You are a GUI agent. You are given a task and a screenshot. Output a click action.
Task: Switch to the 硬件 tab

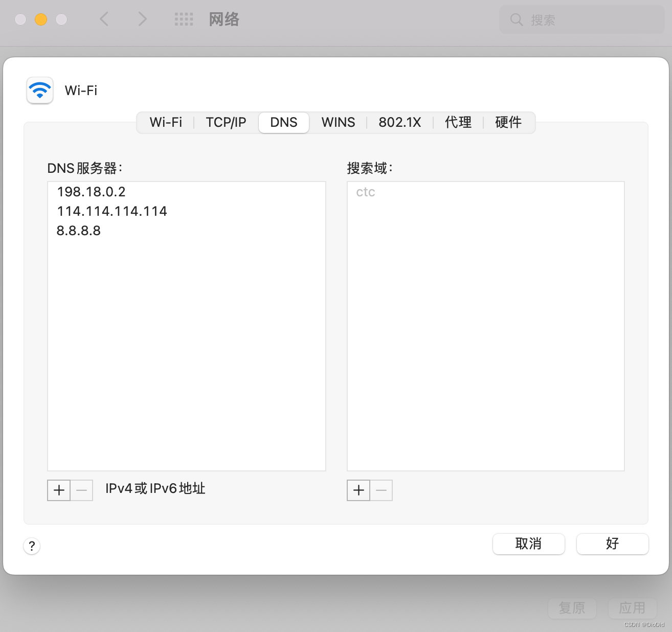[508, 122]
